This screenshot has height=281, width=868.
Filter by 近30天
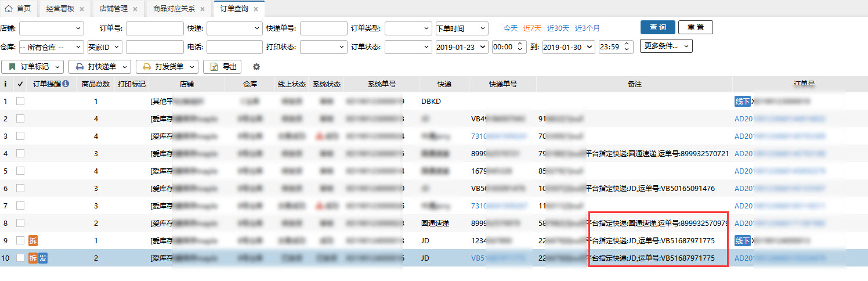[558, 28]
